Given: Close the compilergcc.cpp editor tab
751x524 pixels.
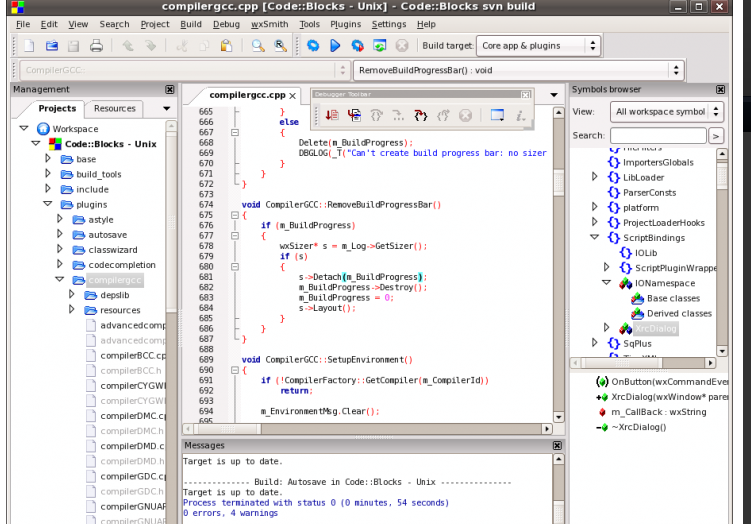Looking at the screenshot, I should point(292,96).
